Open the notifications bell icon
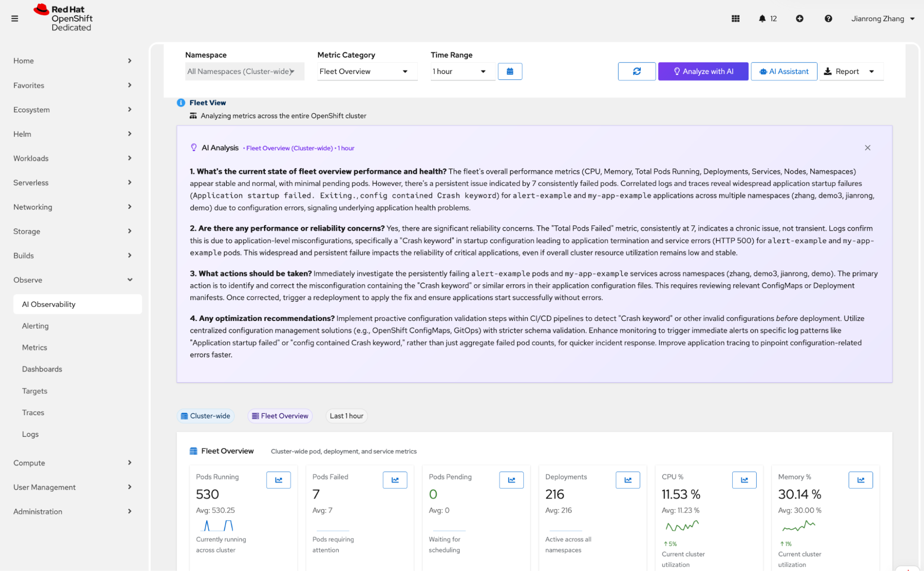The width and height of the screenshot is (924, 571). coord(762,18)
